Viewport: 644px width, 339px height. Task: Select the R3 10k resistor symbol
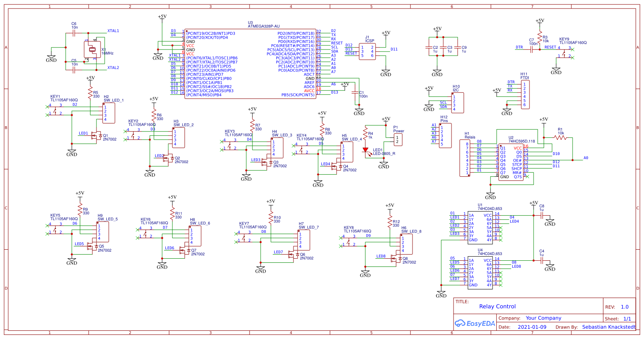(x=540, y=36)
